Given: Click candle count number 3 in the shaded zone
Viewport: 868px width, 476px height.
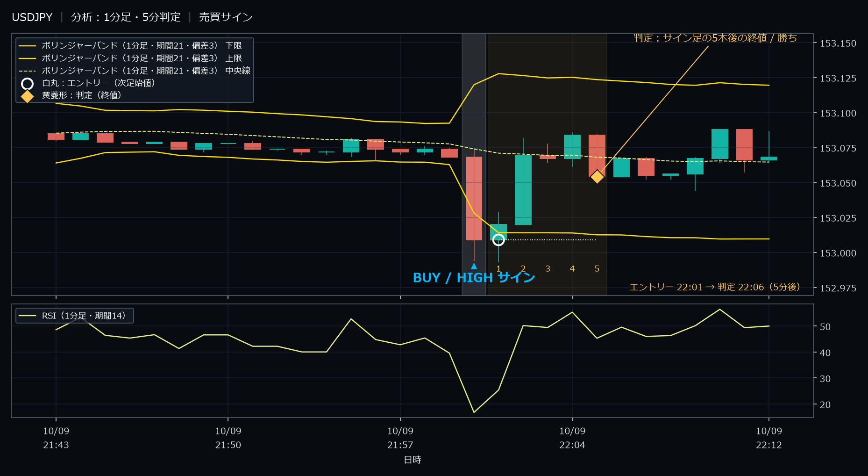Looking at the screenshot, I should click(x=548, y=269).
